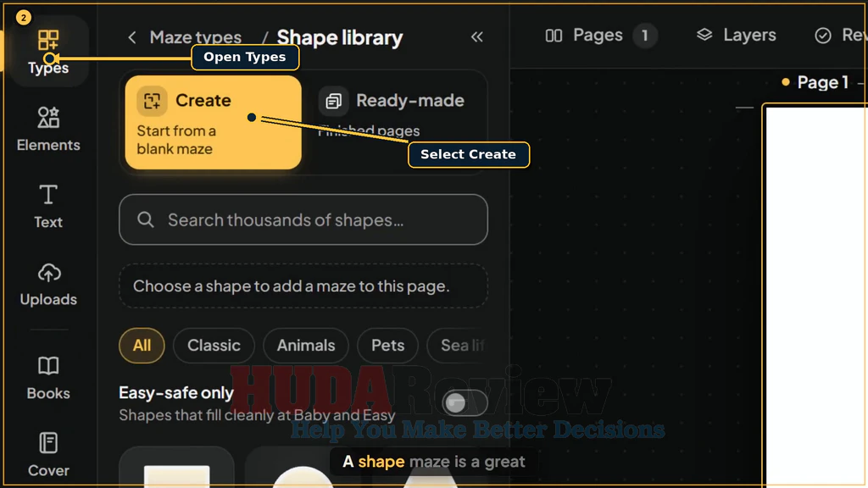
Task: Click the Maze types breadcrumb
Action: [x=196, y=37]
